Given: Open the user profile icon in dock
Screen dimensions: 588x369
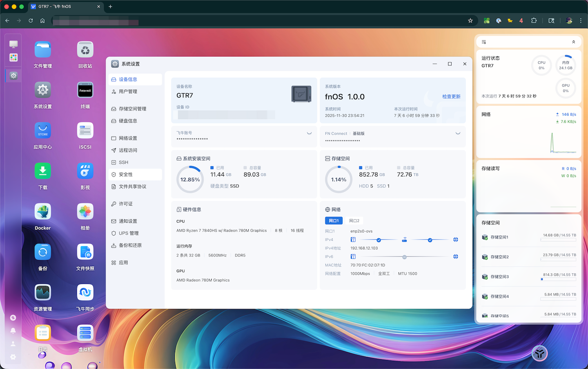Looking at the screenshot, I should [13, 344].
